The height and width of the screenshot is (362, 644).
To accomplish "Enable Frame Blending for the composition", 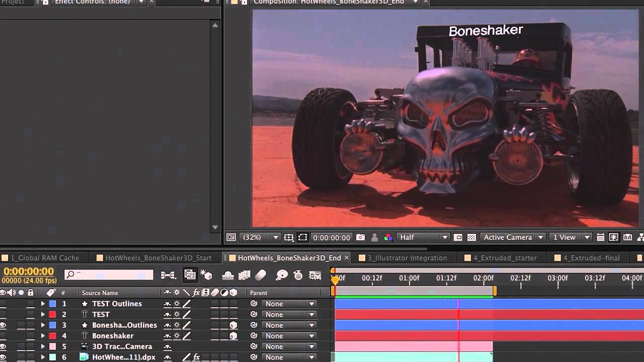I will coord(245,275).
